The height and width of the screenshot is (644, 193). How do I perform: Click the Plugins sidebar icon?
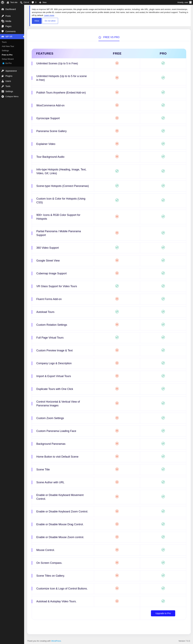click(3, 76)
